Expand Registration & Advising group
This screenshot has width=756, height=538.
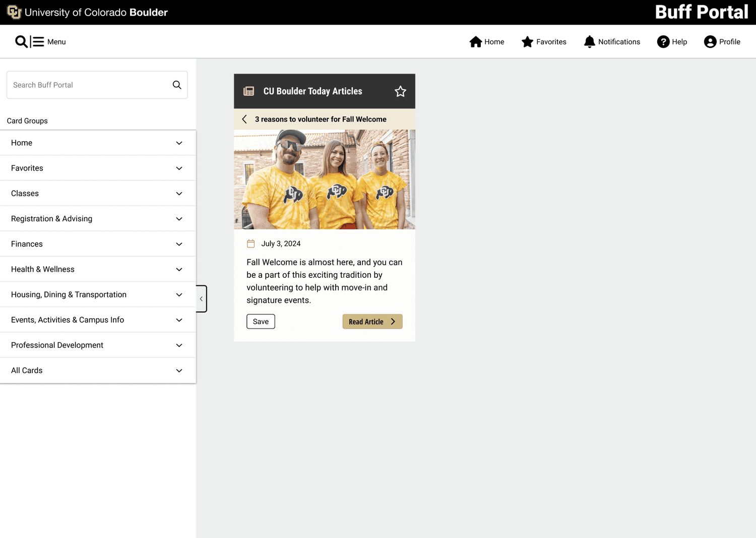(98, 219)
